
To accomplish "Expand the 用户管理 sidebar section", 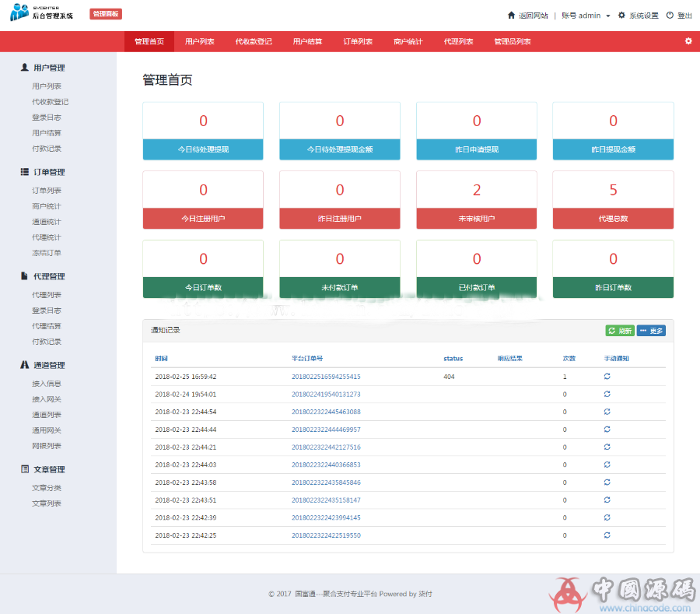I will click(43, 68).
